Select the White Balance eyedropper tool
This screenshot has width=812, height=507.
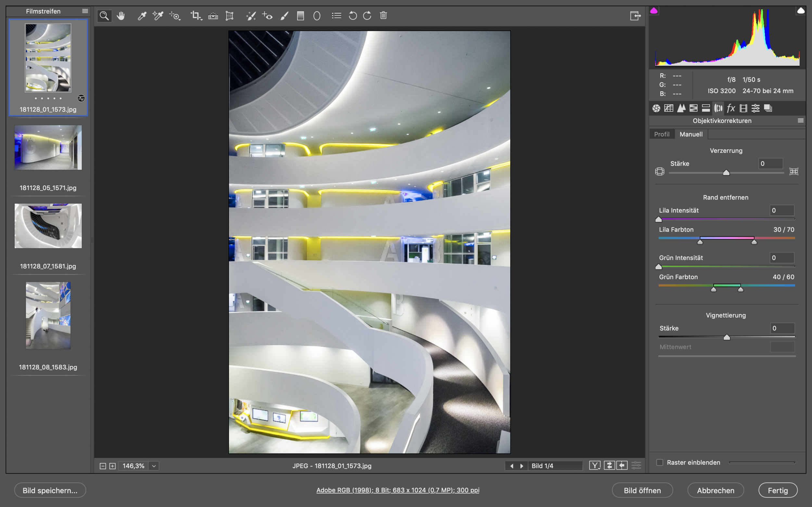(142, 16)
